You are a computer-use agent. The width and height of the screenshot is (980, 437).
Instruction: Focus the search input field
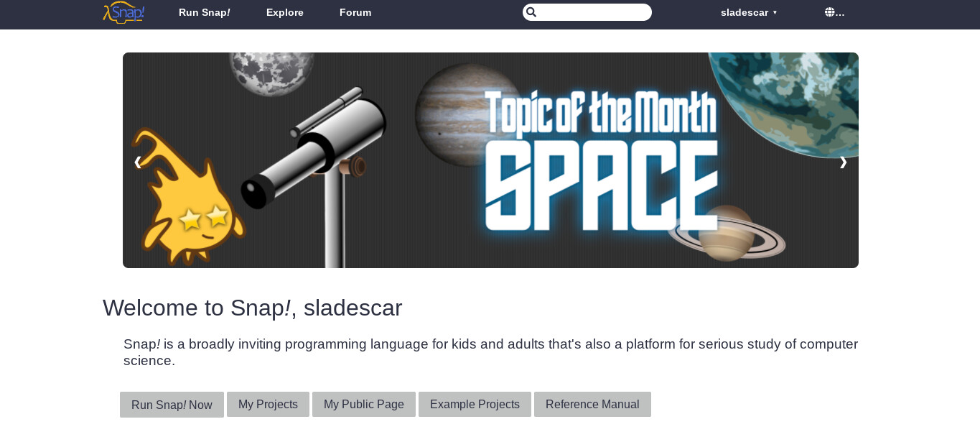593,12
